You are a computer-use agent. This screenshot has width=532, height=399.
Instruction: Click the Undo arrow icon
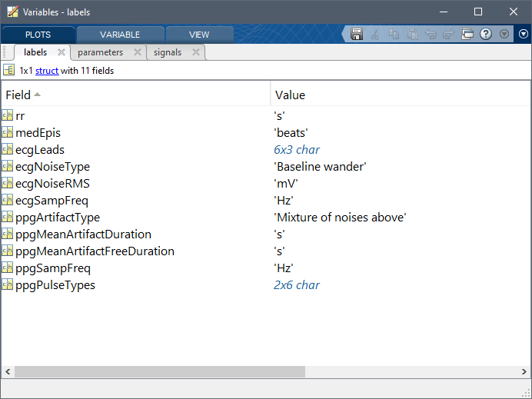[x=431, y=34]
